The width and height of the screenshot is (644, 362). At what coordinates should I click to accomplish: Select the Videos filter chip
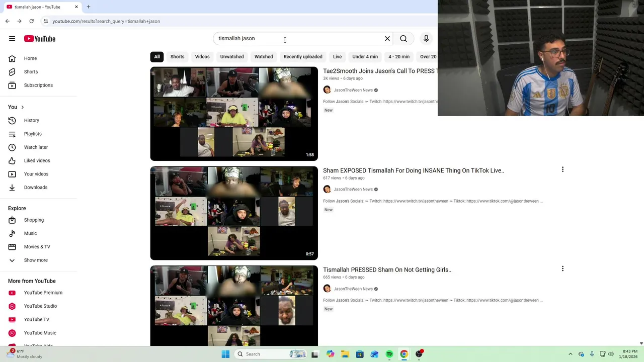[x=202, y=57]
